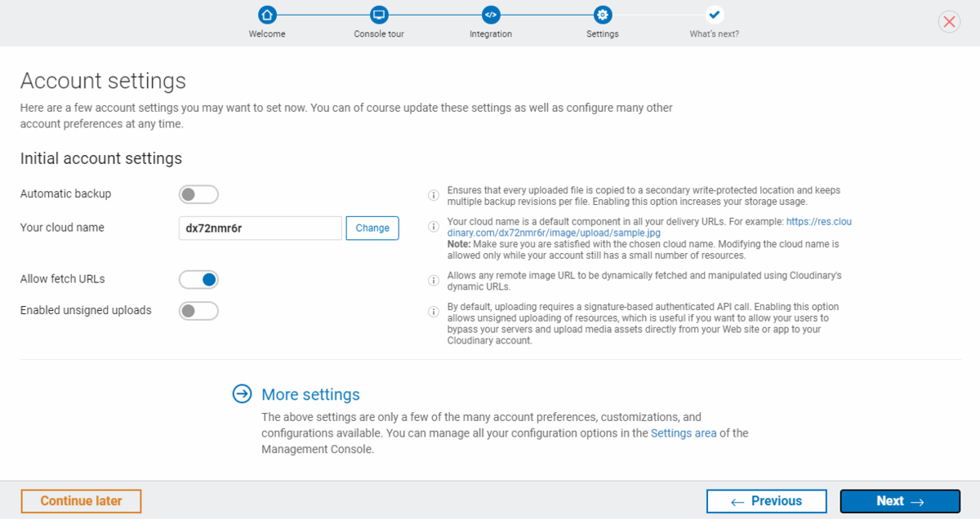
Task: Show info tooltip for Automatic backup
Action: (x=434, y=195)
